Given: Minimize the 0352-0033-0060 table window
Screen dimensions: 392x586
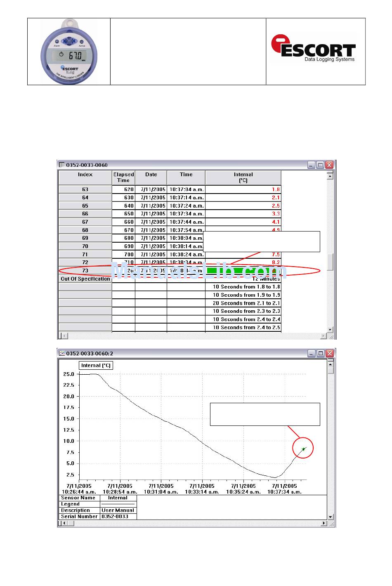Looking at the screenshot, I should [312, 165].
